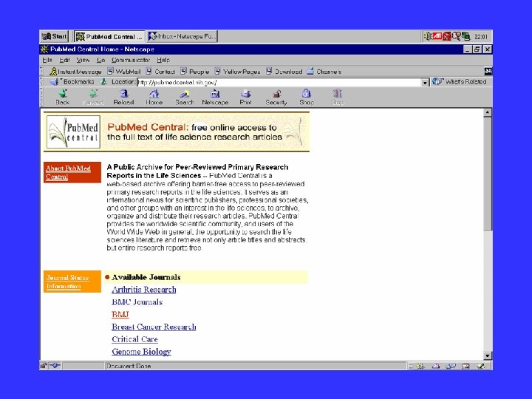Open About PubMed Central link
Image resolution: width=532 pixels, height=399 pixels.
coord(68,172)
